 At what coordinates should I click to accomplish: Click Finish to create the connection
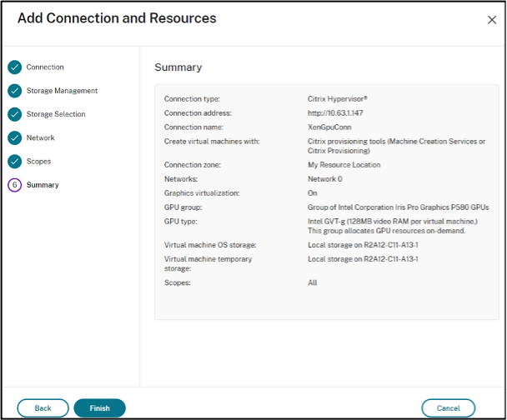(x=99, y=408)
